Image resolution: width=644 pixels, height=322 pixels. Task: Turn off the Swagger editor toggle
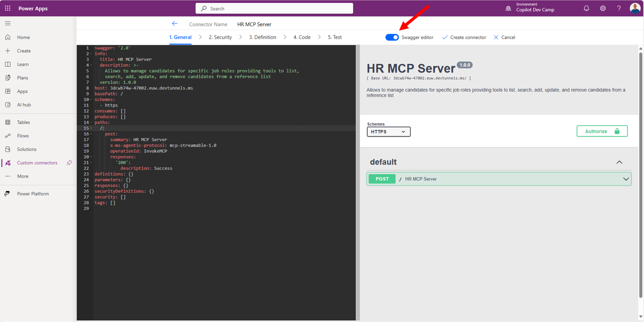pyautogui.click(x=392, y=37)
